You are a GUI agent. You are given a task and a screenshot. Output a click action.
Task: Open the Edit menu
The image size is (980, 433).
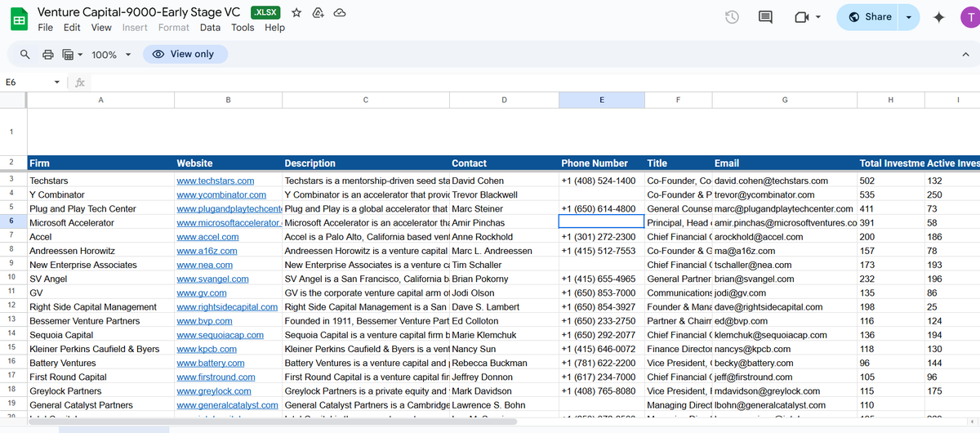point(72,28)
